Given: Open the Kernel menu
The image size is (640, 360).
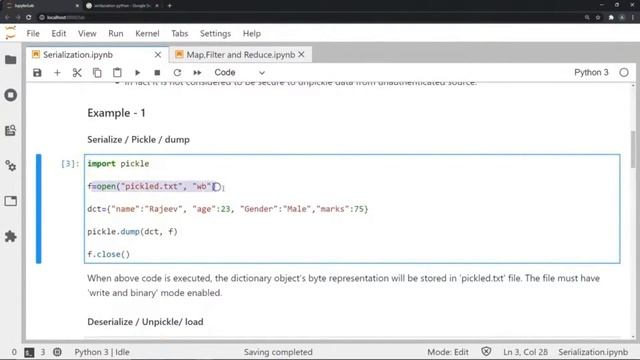Looking at the screenshot, I should click(x=147, y=33).
